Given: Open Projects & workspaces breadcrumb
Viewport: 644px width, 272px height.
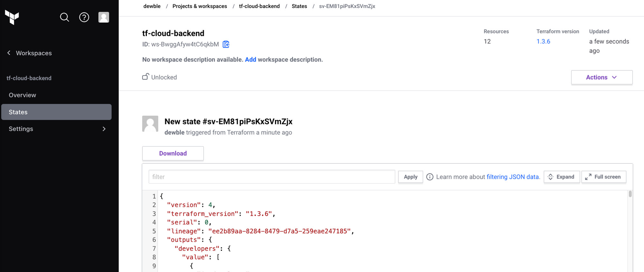Looking at the screenshot, I should click(200, 6).
